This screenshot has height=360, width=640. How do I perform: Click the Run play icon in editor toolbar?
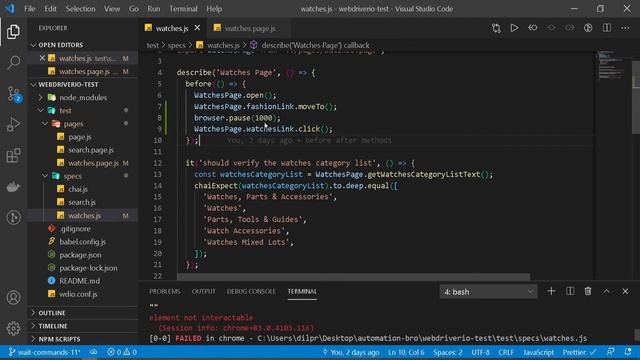click(x=514, y=28)
